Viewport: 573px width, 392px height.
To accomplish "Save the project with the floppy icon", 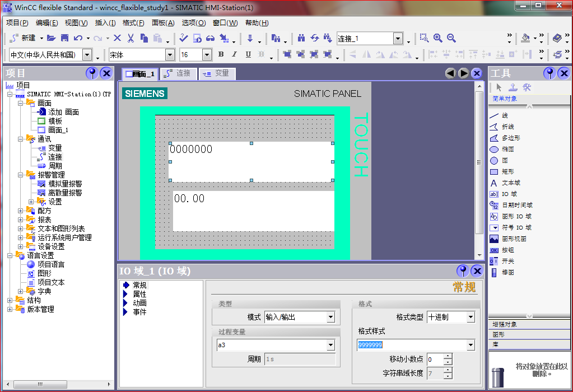I will [x=64, y=38].
